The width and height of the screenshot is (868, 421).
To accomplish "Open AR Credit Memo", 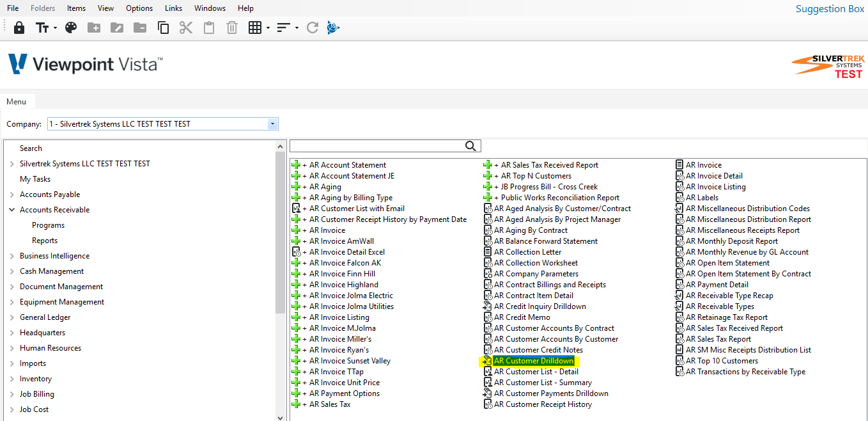I will coord(522,317).
